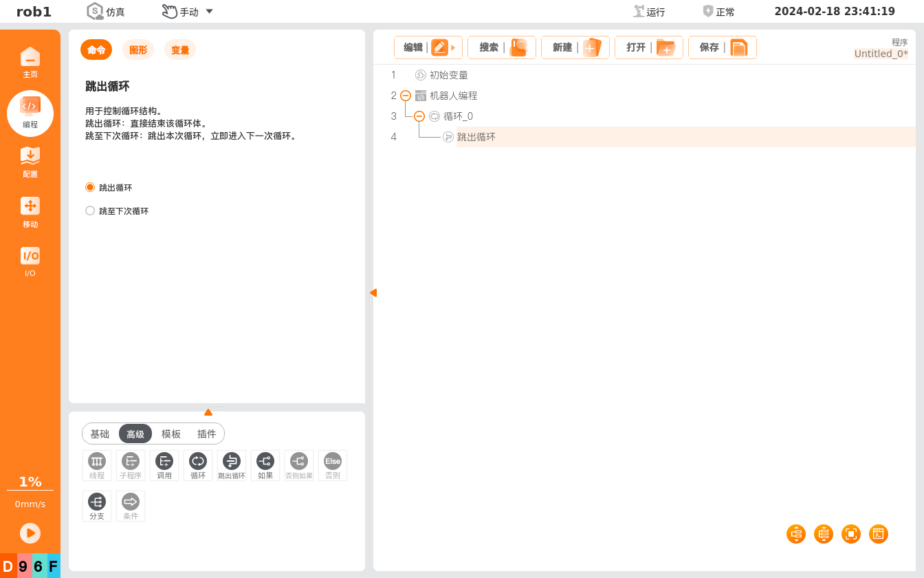This screenshot has height=578, width=924.
Task: Insert the 跳出循环 break command icon
Action: tap(232, 466)
